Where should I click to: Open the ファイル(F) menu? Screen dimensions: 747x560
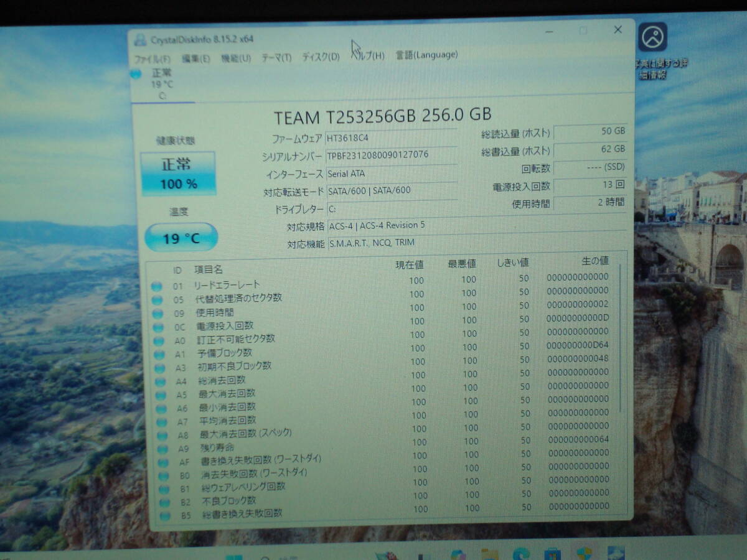tap(153, 59)
